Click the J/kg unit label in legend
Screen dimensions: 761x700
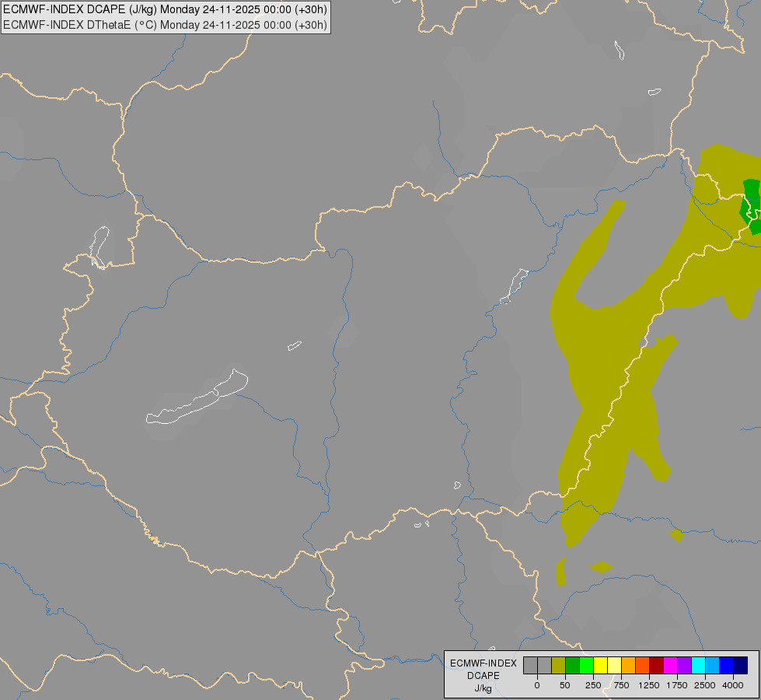[483, 688]
